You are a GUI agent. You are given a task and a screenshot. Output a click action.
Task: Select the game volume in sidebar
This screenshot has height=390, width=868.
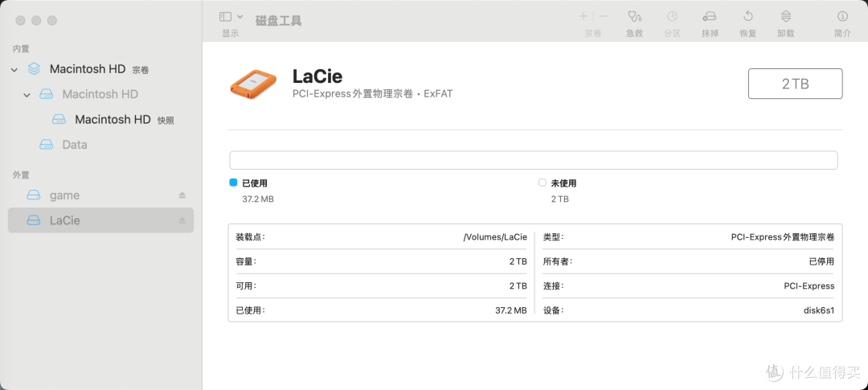100,195
